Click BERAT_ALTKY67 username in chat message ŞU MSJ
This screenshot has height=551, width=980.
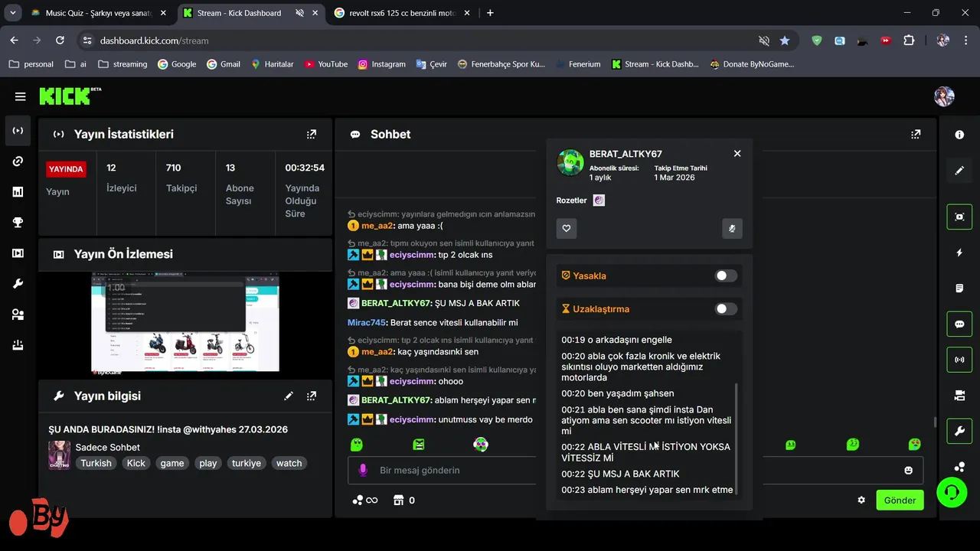pos(397,303)
